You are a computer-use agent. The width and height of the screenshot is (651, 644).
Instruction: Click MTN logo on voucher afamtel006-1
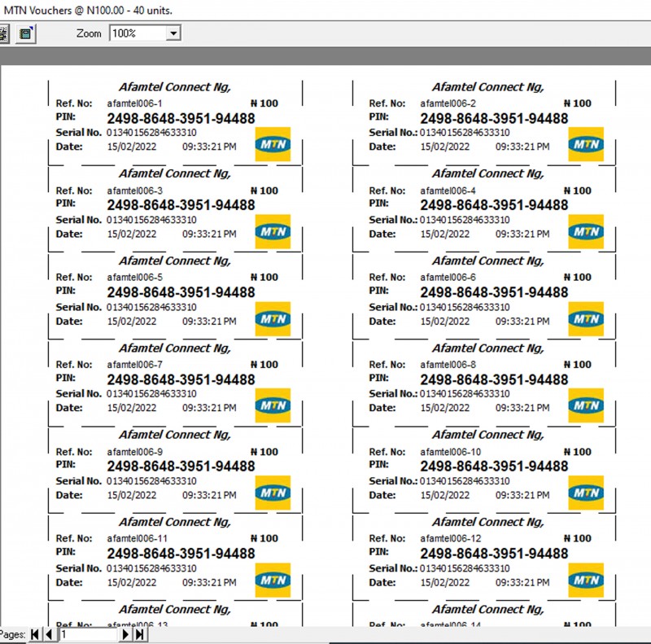click(273, 144)
